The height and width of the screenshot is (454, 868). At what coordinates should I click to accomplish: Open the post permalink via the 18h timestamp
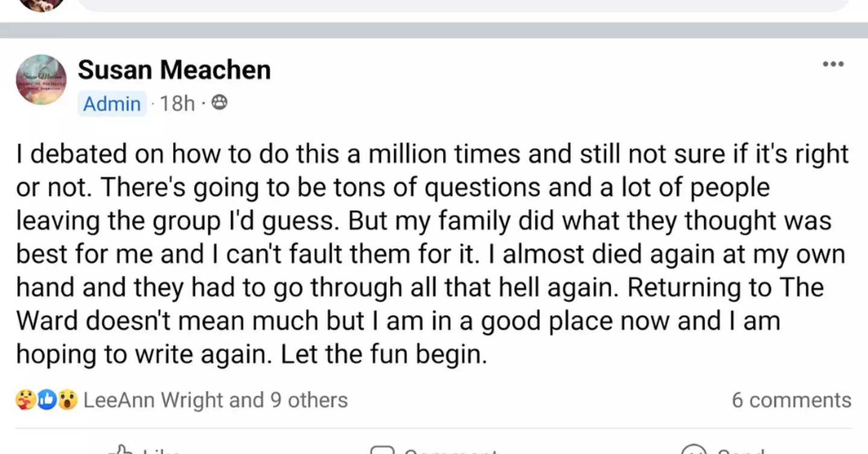point(176,103)
